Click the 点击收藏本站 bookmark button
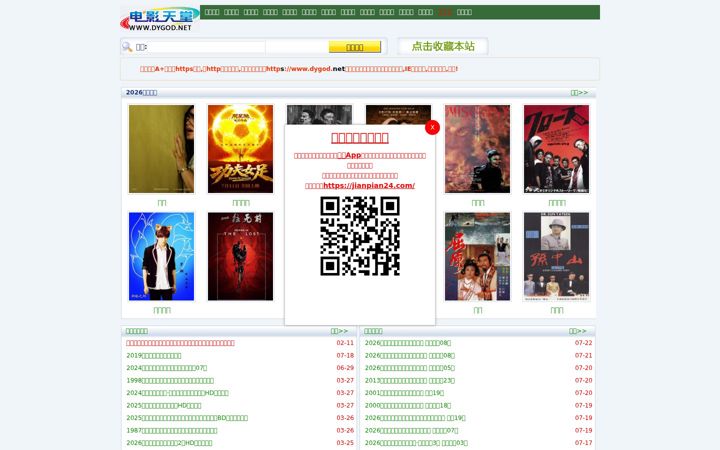This screenshot has height=450, width=720. [x=443, y=46]
